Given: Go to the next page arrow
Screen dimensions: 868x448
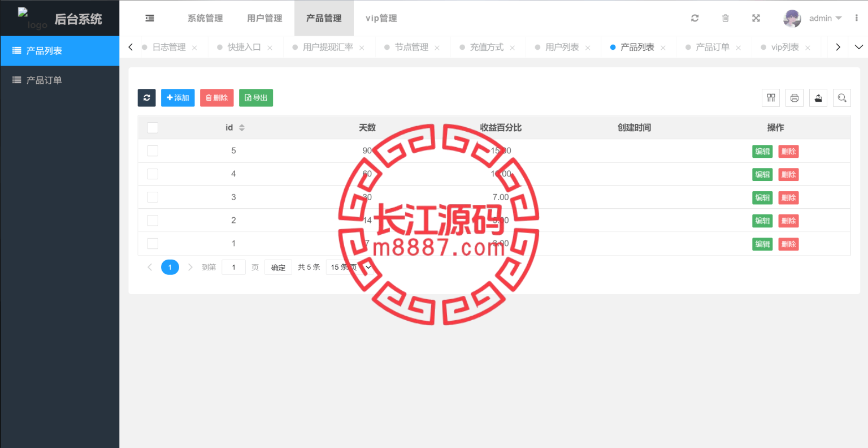Looking at the screenshot, I should pos(190,267).
